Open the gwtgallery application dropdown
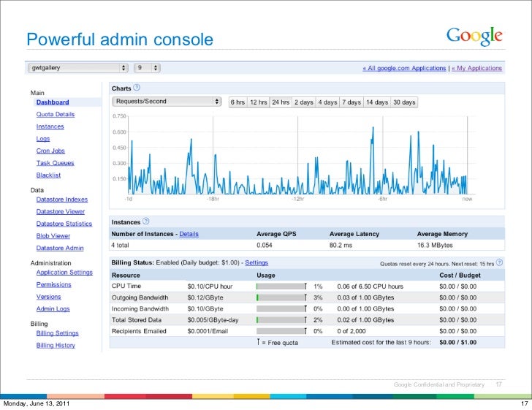The width and height of the screenshot is (532, 410). point(77,68)
